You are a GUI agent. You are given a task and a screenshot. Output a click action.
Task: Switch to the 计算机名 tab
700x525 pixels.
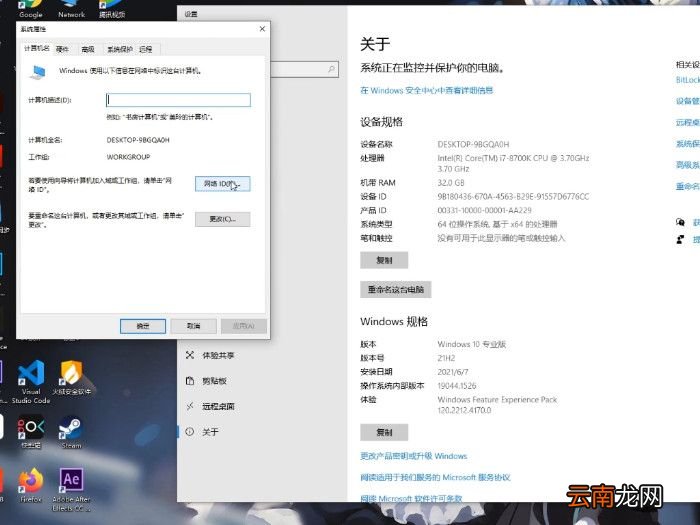[37, 48]
